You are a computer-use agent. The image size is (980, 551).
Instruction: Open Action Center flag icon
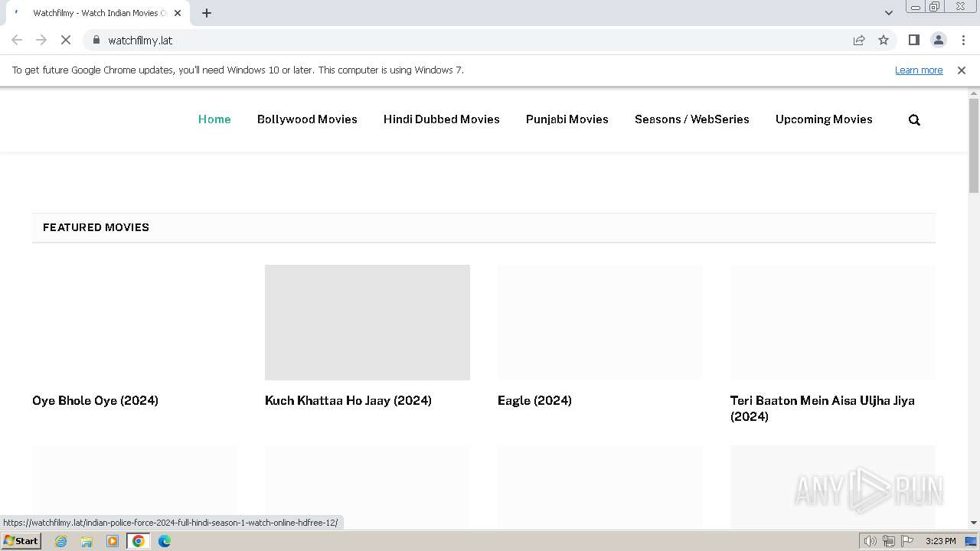906,541
